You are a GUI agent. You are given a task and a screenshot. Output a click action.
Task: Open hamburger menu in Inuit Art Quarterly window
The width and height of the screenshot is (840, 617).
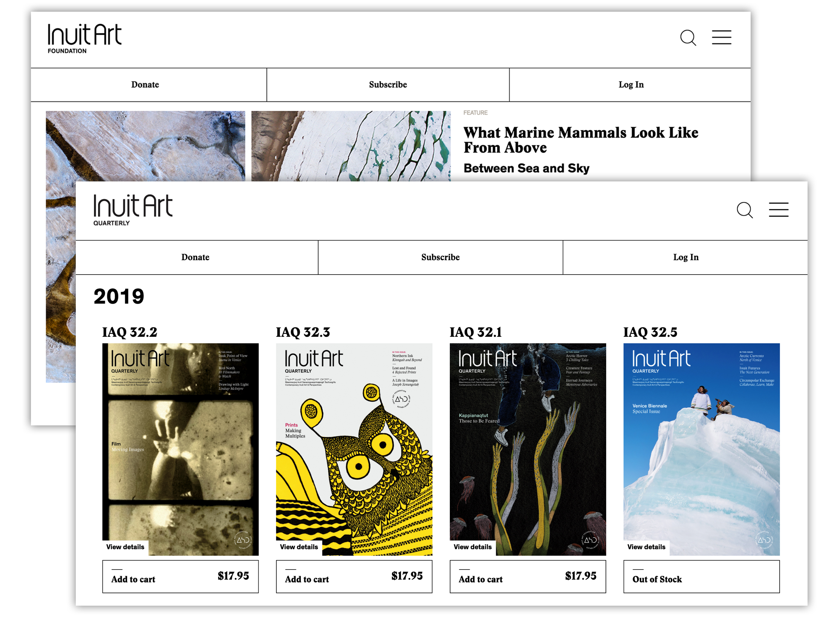tap(779, 210)
